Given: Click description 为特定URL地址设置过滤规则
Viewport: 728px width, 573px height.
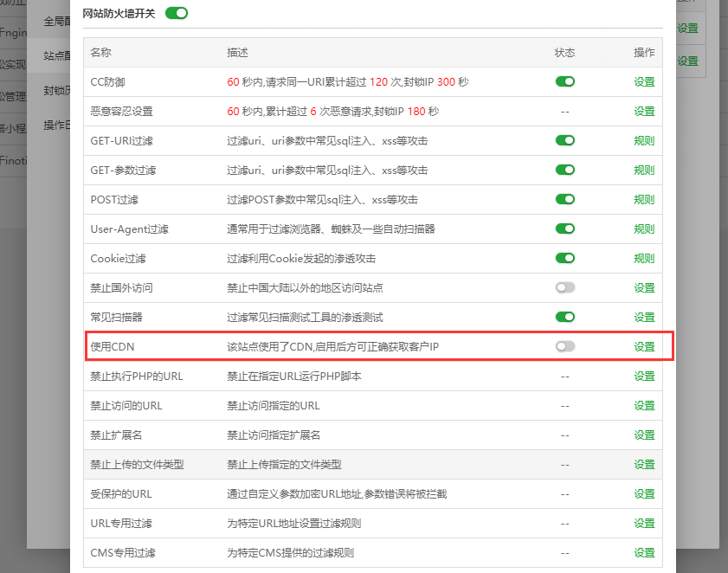Looking at the screenshot, I should (294, 524).
